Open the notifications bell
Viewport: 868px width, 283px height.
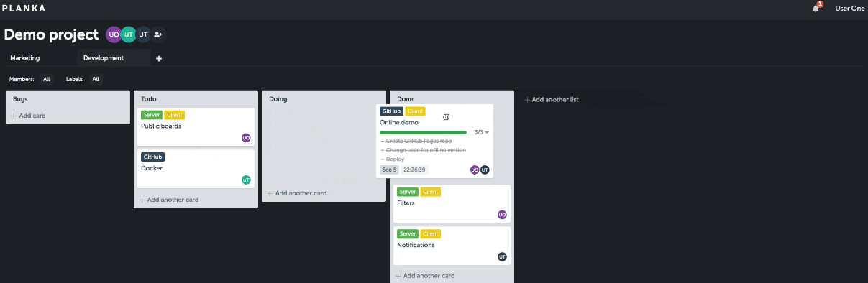tap(816, 9)
